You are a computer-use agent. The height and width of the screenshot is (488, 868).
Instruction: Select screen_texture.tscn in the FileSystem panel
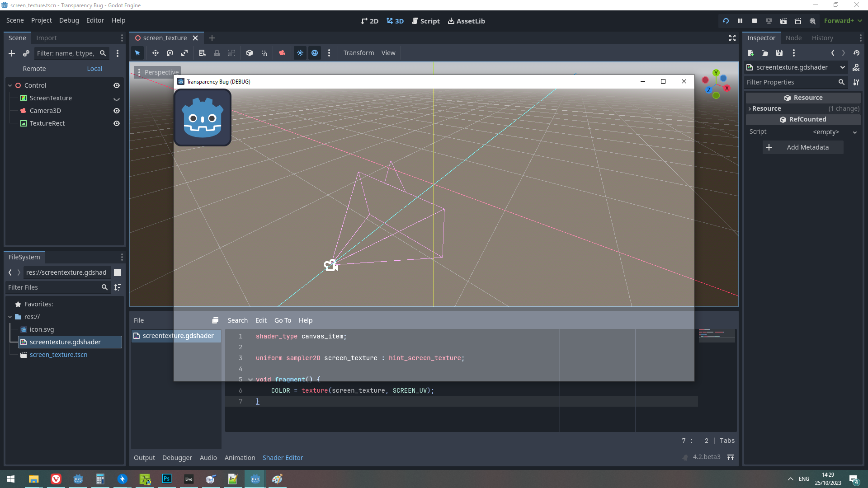point(58,355)
